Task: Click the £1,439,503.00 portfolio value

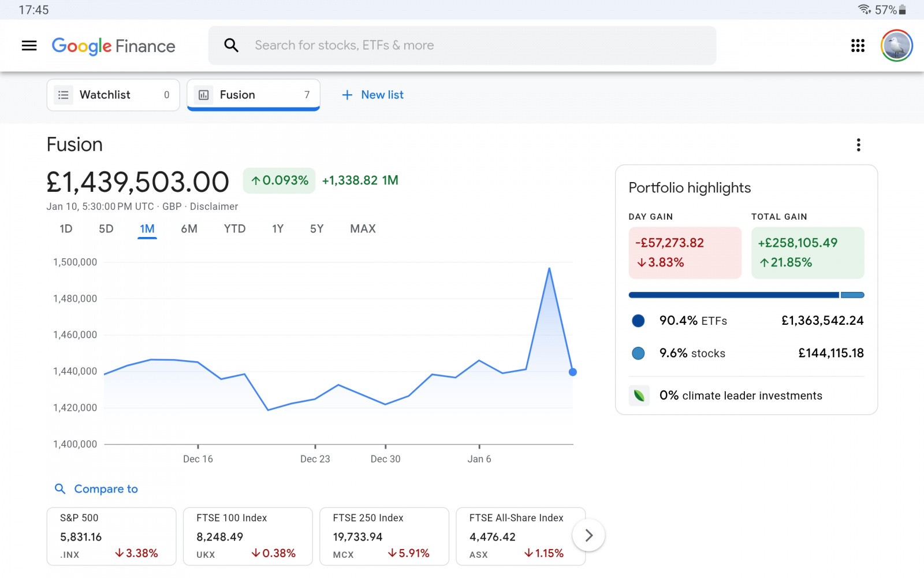Action: tap(137, 182)
